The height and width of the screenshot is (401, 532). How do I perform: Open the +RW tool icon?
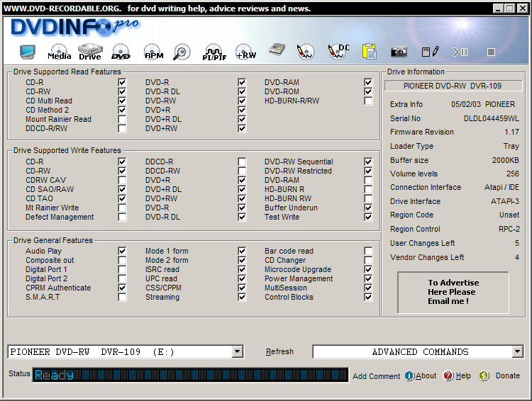245,52
